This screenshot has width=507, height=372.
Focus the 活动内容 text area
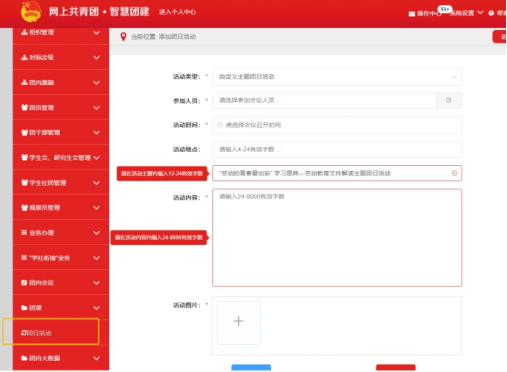pyautogui.click(x=337, y=238)
